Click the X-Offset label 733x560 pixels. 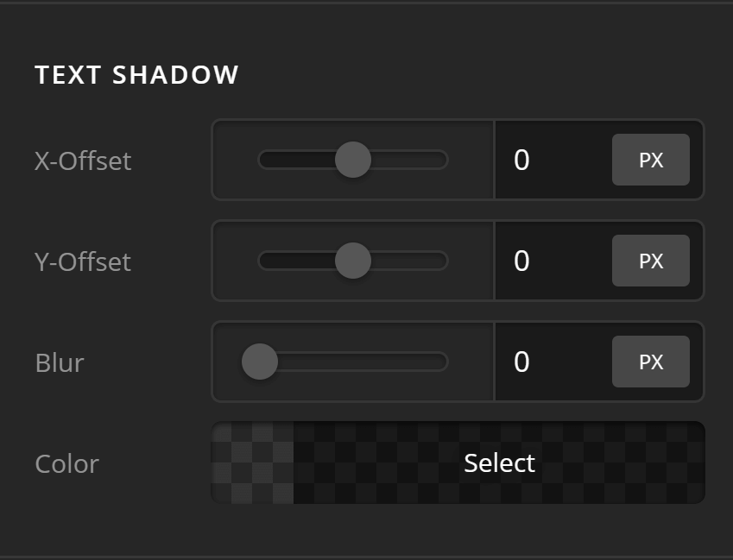click(x=82, y=160)
